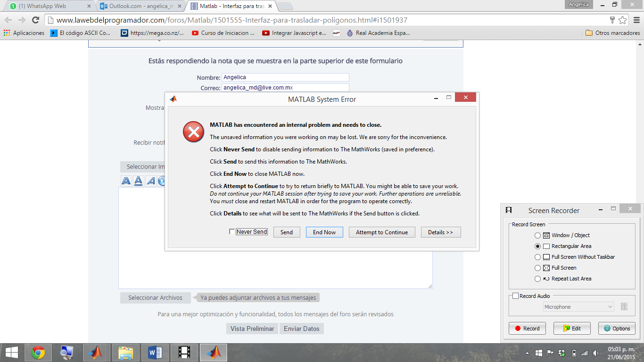Click the network signal tray icon
The height and width of the screenshot is (362, 644).
pyautogui.click(x=584, y=353)
